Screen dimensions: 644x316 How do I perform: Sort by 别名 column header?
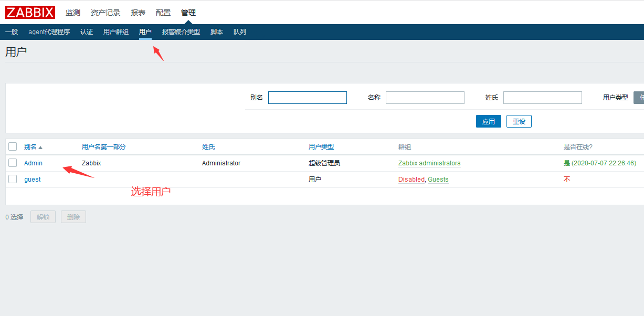(31, 147)
